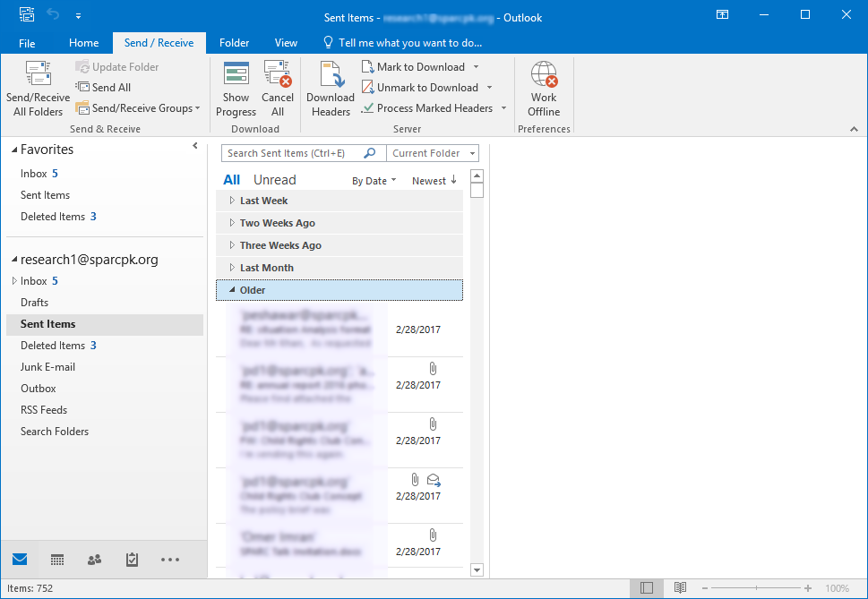Switch to the Folder ribbon tab

tap(234, 43)
